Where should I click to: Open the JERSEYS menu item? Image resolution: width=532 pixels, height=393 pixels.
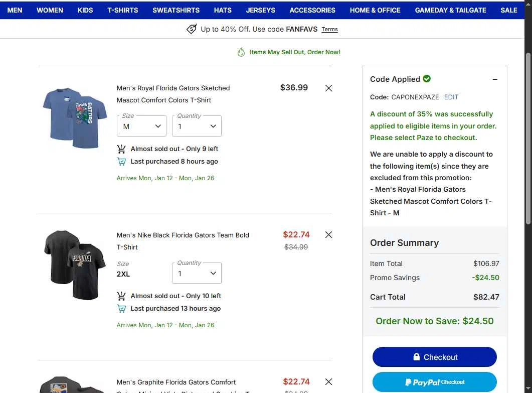[261, 10]
